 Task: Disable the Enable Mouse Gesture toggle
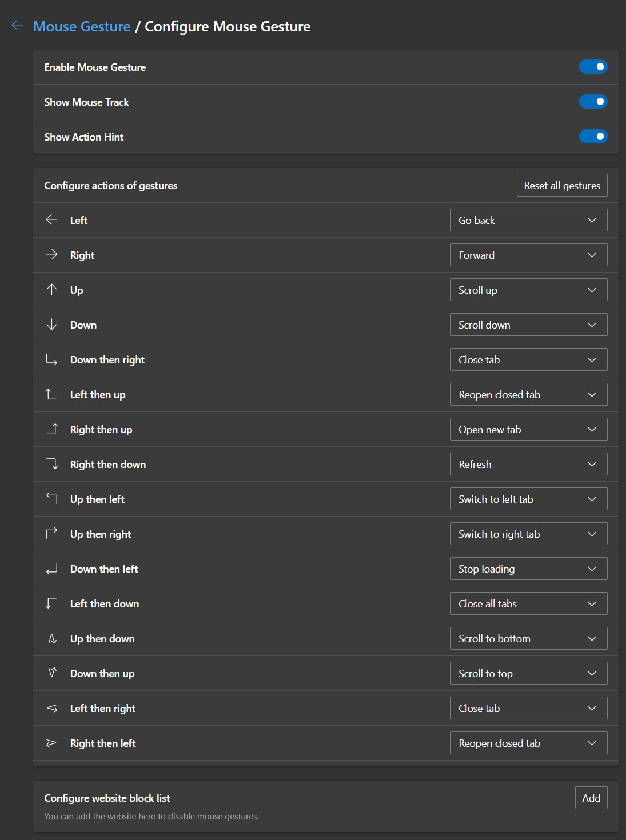click(593, 67)
